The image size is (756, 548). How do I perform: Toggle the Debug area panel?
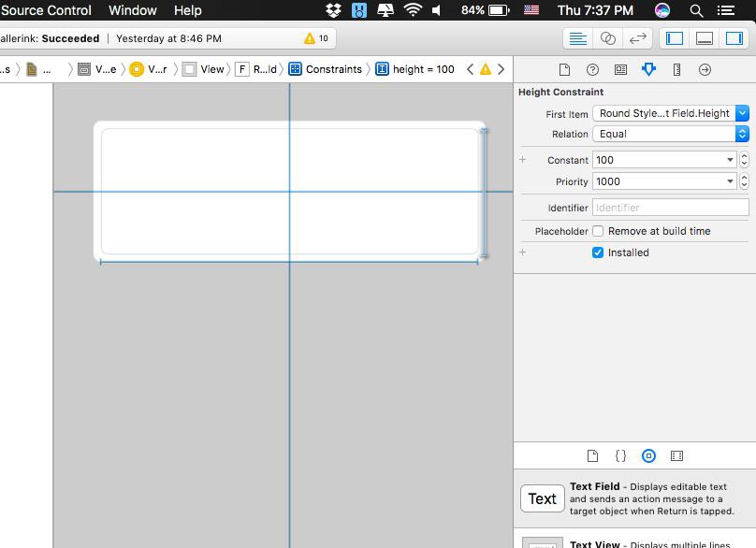click(x=704, y=38)
